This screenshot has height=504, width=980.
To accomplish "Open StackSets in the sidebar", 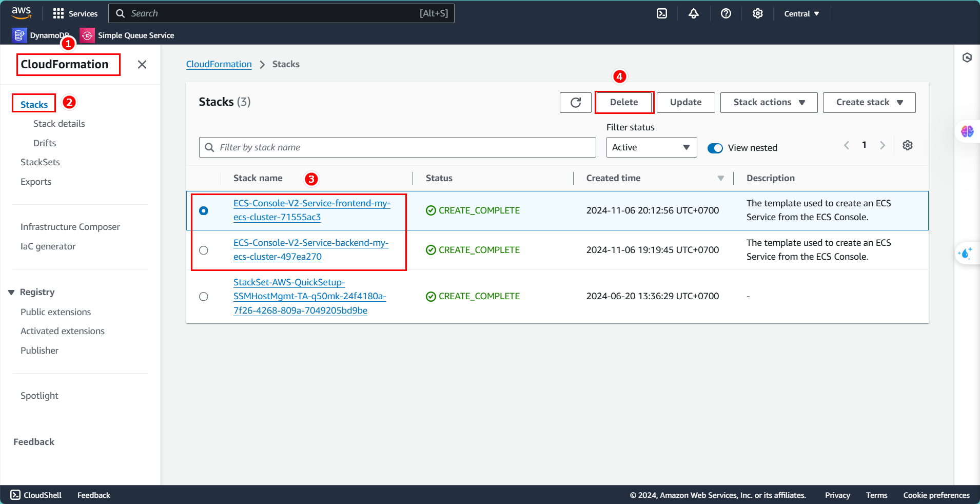I will coord(40,162).
